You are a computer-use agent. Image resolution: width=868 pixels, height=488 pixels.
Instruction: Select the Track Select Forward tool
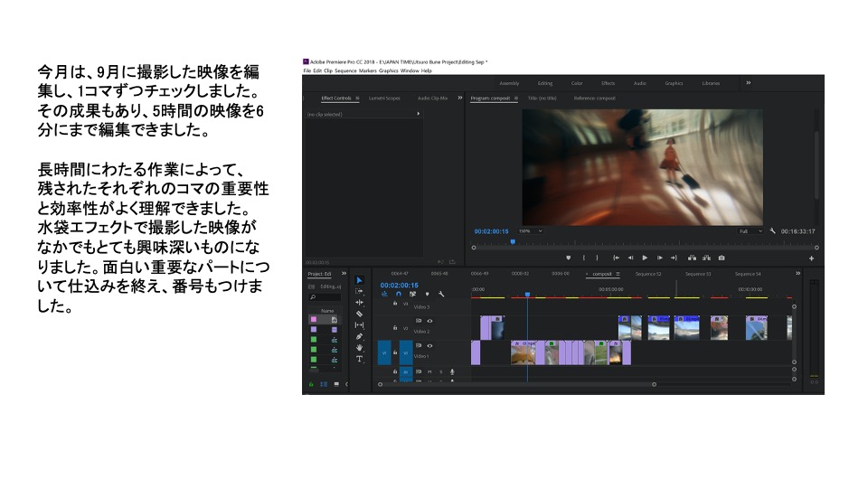pos(359,291)
